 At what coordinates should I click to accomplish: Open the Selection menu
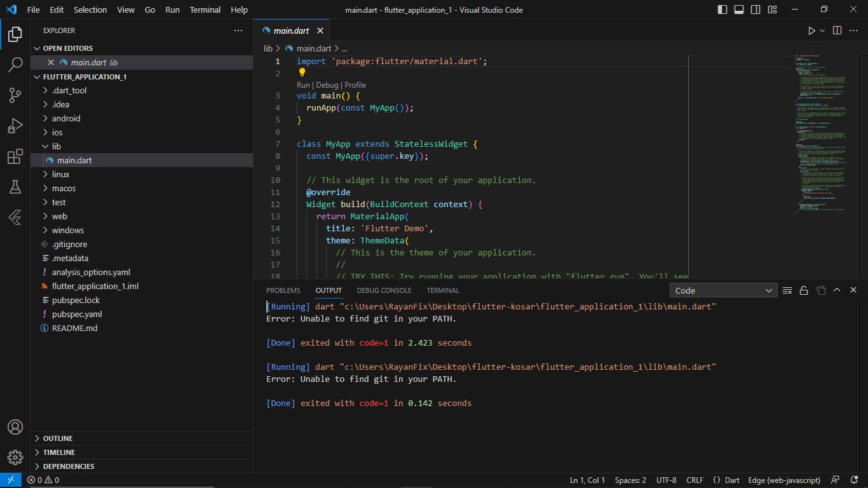click(x=90, y=10)
